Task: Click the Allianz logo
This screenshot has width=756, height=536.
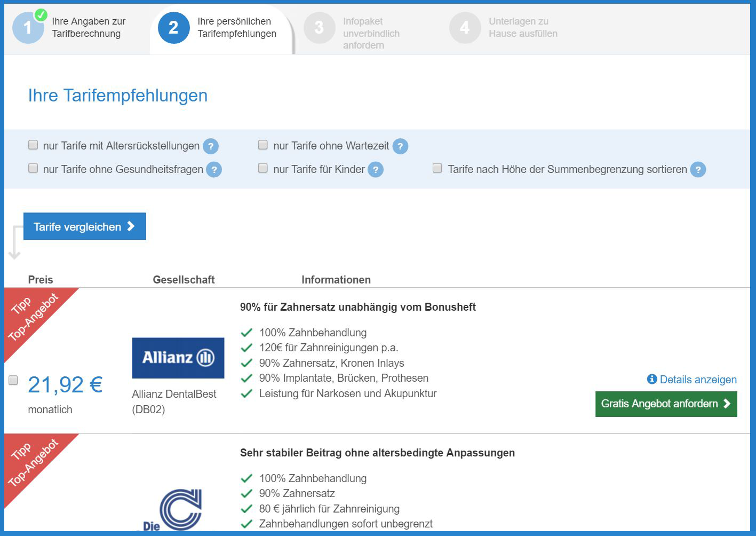Action: 178,358
